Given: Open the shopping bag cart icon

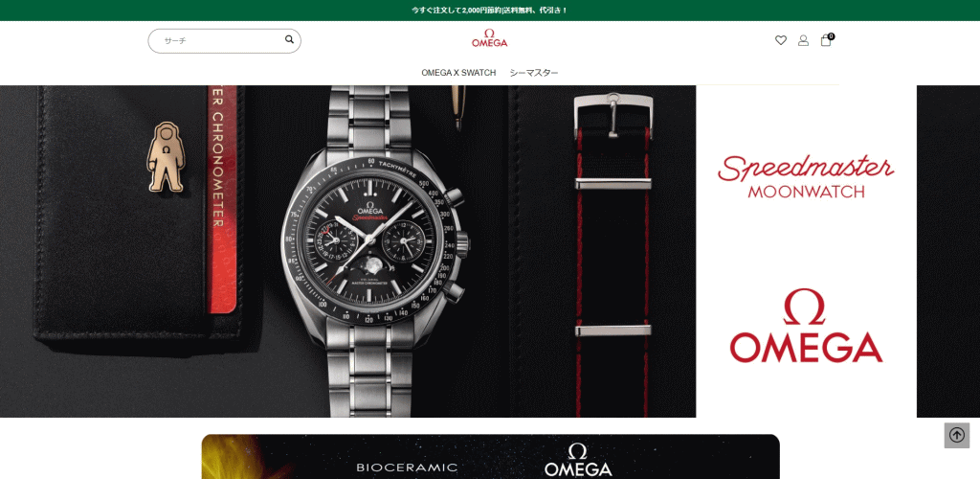Looking at the screenshot, I should click(826, 41).
